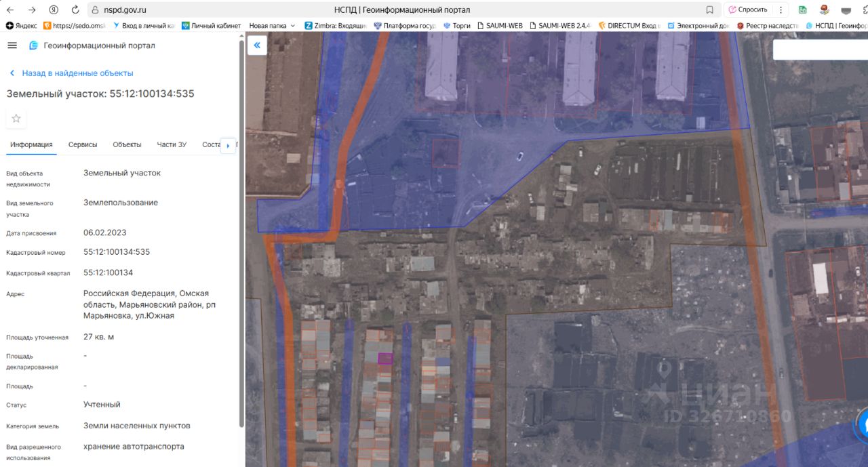The width and height of the screenshot is (868, 467).
Task: Switch to the Объекты tab
Action: (x=127, y=145)
